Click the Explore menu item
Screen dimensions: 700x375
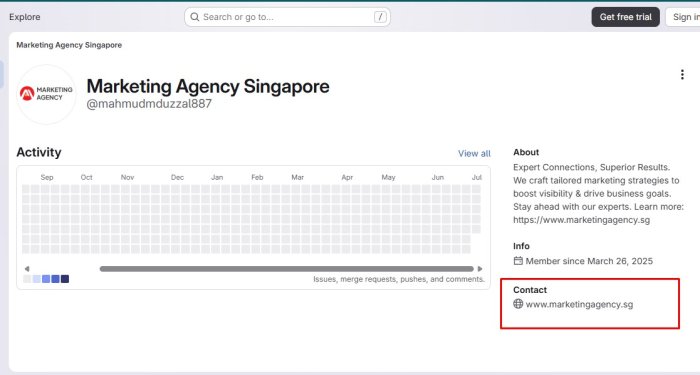pos(25,17)
